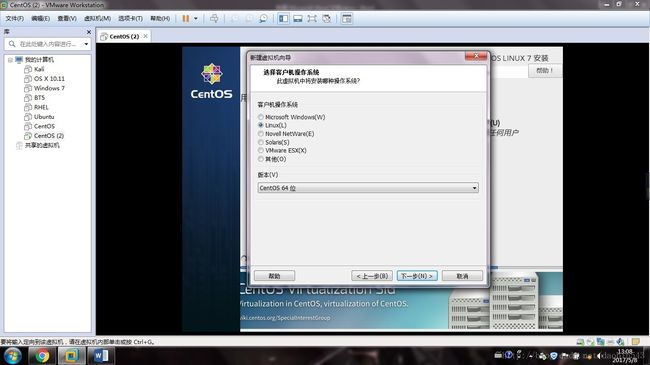Select the Ubuntu virtual machine
Image resolution: width=650 pixels, height=365 pixels.
44,117
